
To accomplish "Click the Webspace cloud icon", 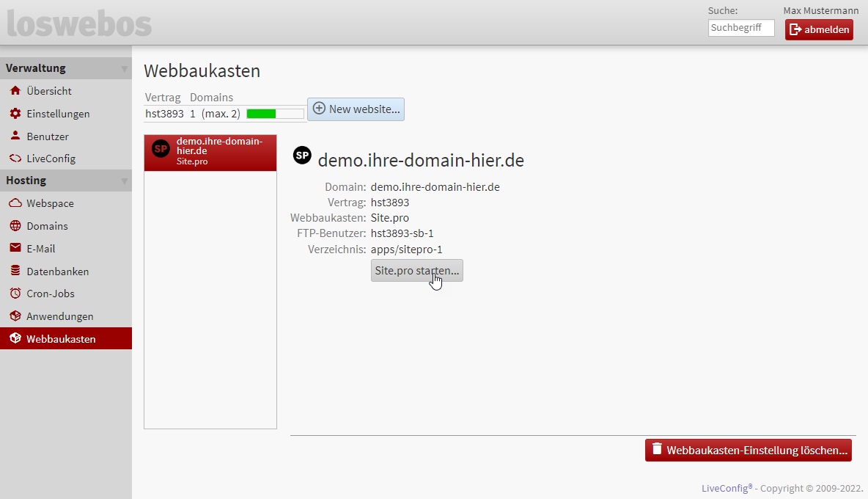I will (x=15, y=203).
